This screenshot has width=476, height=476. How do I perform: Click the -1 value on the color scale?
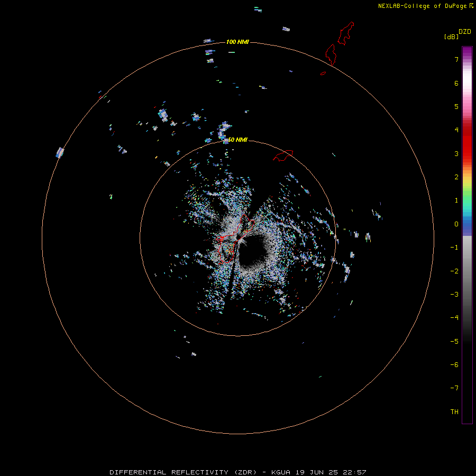tap(454, 248)
